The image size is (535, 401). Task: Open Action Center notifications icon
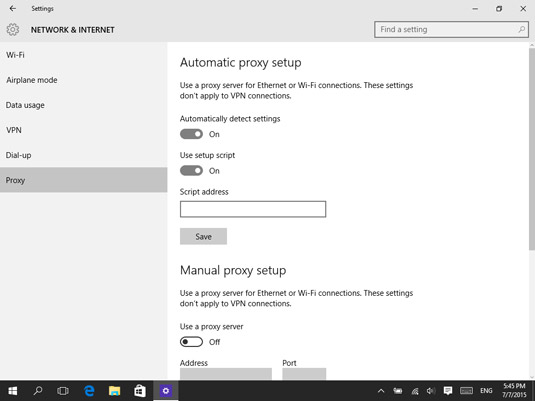(x=448, y=391)
